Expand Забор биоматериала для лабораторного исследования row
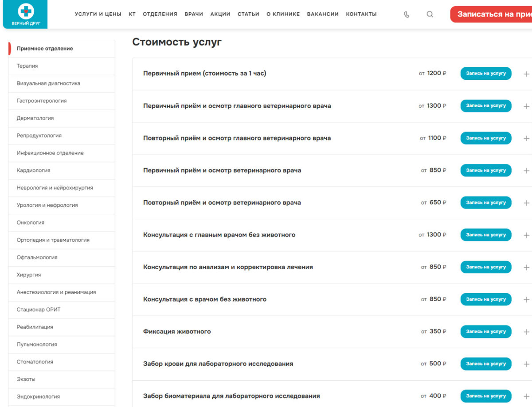Image resolution: width=532 pixels, height=407 pixels. point(526,396)
